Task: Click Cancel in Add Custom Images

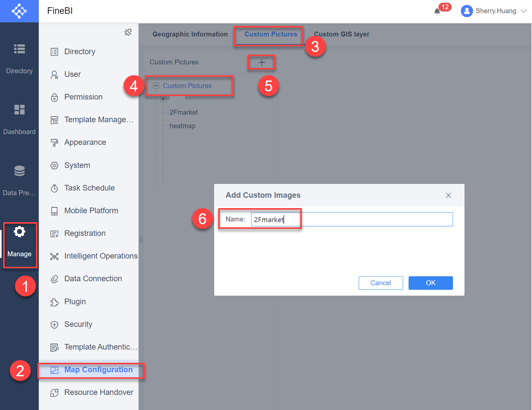Action: [x=381, y=283]
